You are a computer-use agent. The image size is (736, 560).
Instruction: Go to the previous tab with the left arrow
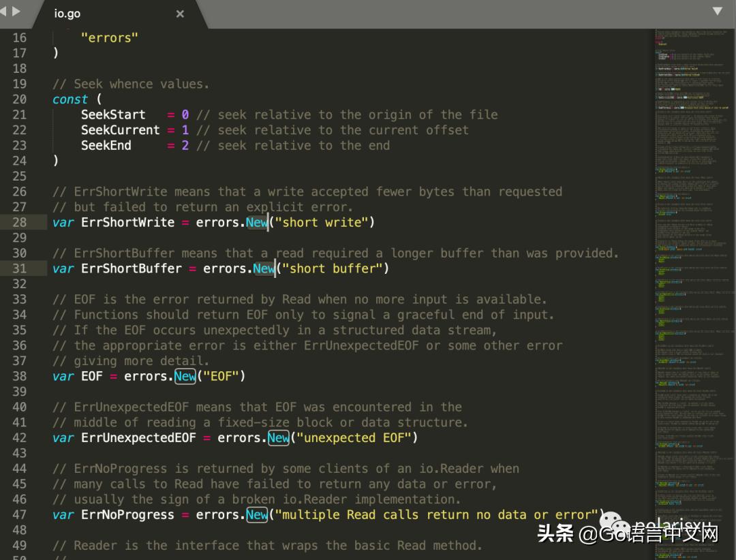[x=3, y=11]
